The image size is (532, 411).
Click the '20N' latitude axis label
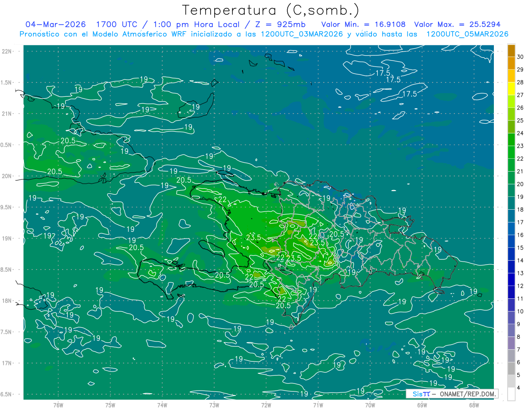(7, 176)
